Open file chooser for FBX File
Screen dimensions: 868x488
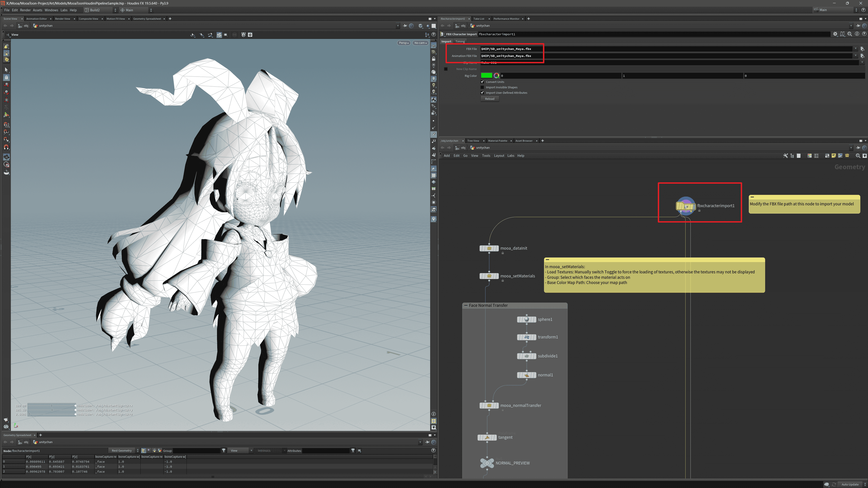point(862,49)
